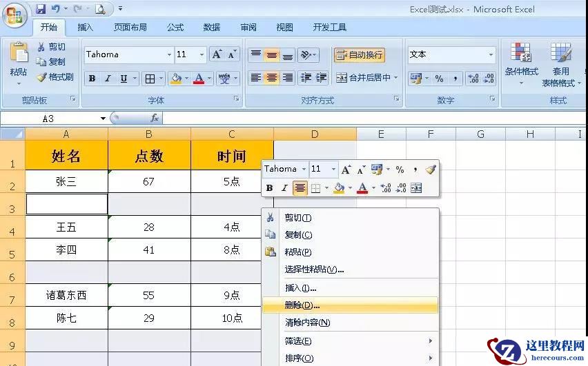Click the Office button logo

click(15, 14)
